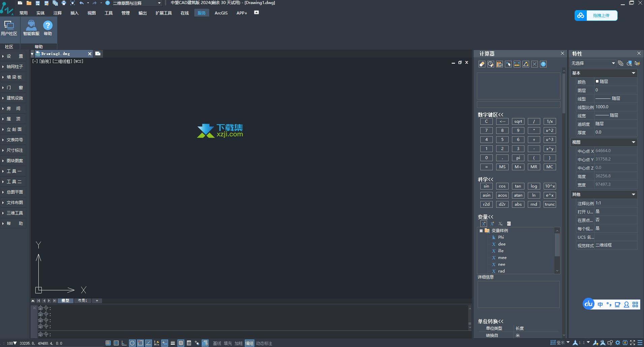This screenshot has width=644, height=347.
Task: Toggle dynamic input in status bar
Action: [x=165, y=343]
